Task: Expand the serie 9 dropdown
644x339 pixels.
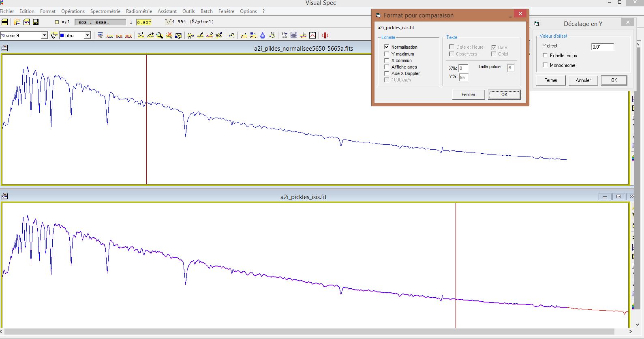Action: tap(44, 35)
